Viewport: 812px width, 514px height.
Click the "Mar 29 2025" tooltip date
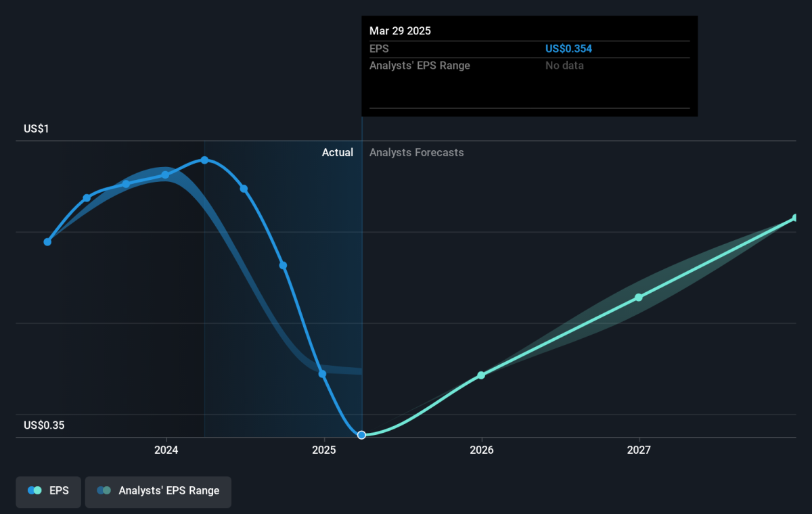click(400, 31)
